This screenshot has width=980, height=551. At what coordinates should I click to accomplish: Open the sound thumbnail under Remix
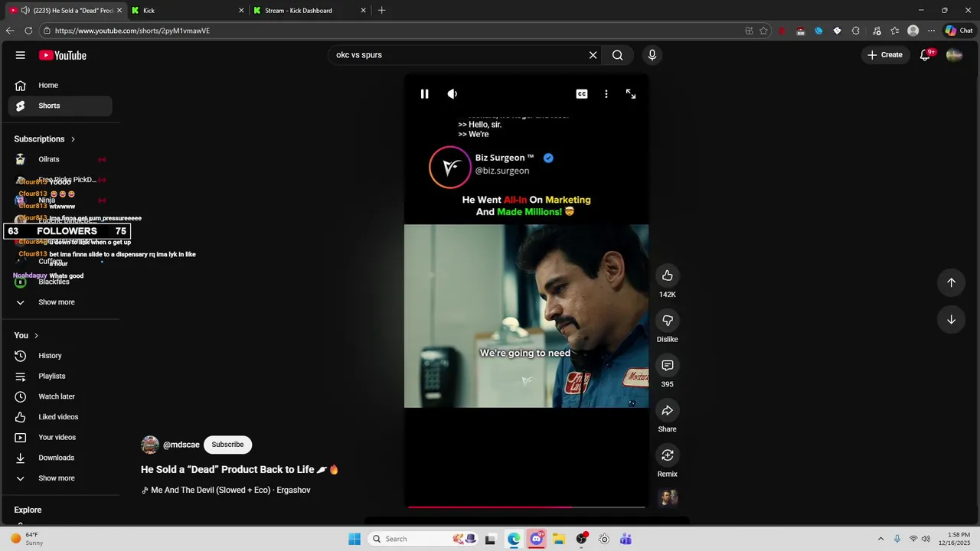(x=668, y=498)
